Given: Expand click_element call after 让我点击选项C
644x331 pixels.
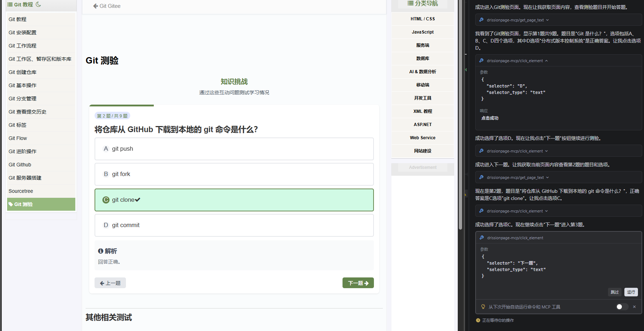Looking at the screenshot, I should pyautogui.click(x=546, y=211).
